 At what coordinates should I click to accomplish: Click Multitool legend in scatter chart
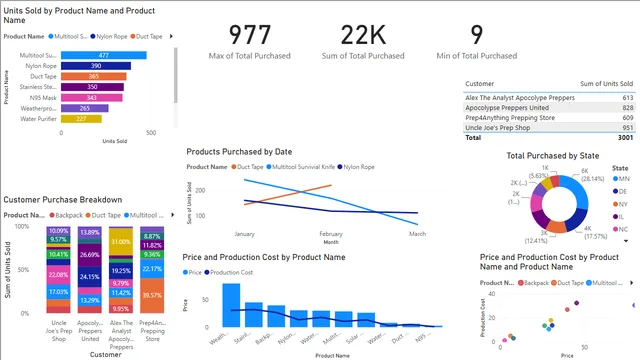(x=604, y=283)
